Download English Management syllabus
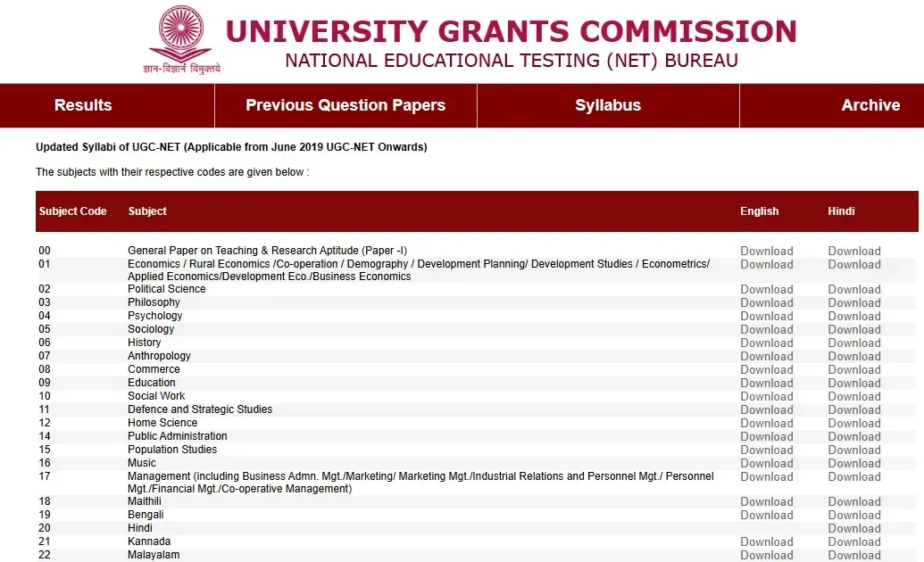Screen dimensions: 924x562 (767, 477)
